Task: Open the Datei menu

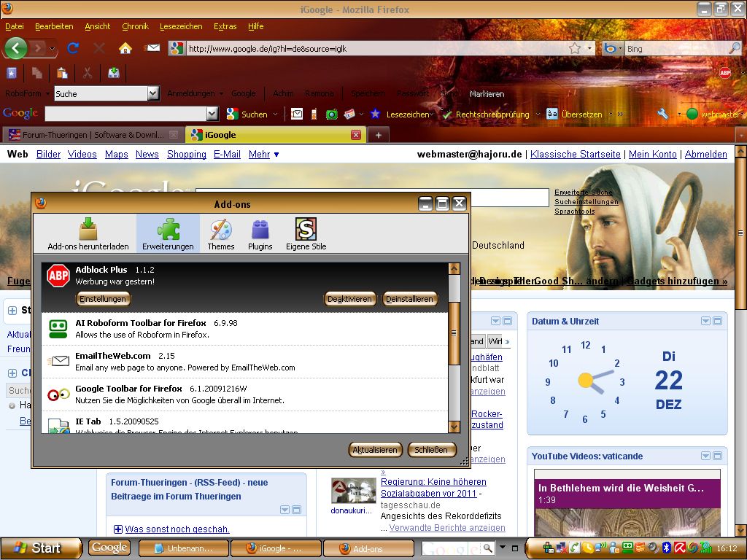Action: tap(15, 26)
